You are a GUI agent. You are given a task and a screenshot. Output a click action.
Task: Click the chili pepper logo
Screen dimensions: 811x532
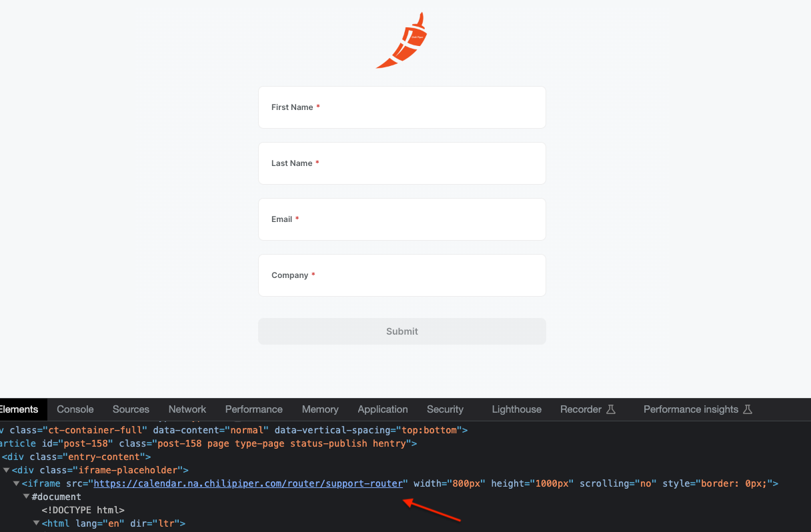(x=401, y=40)
